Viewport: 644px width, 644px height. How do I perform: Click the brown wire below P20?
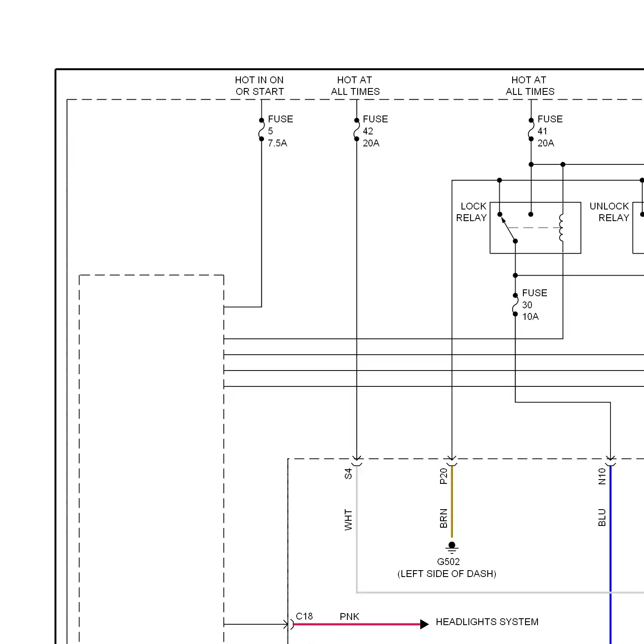tap(452, 501)
